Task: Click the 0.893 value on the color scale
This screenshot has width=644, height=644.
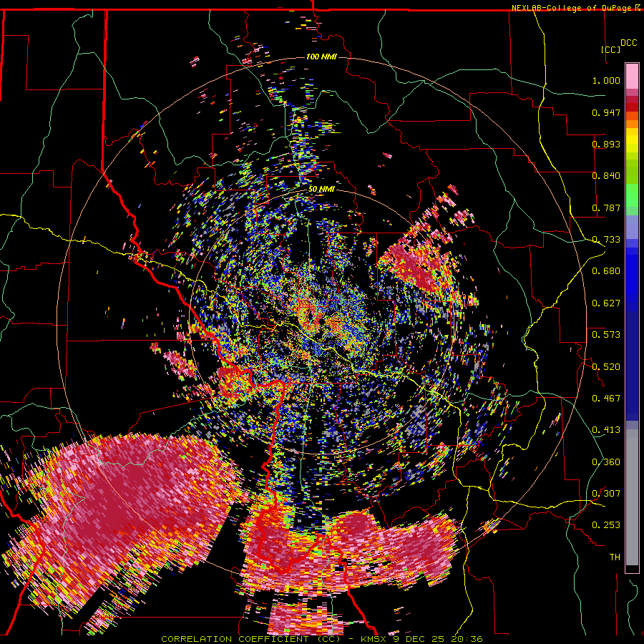Action: [606, 144]
